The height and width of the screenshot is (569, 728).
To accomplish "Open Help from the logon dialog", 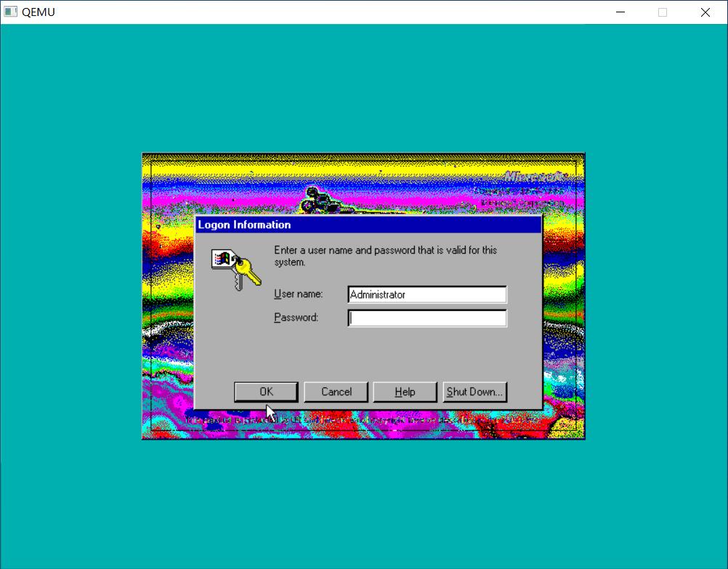I will pyautogui.click(x=405, y=392).
